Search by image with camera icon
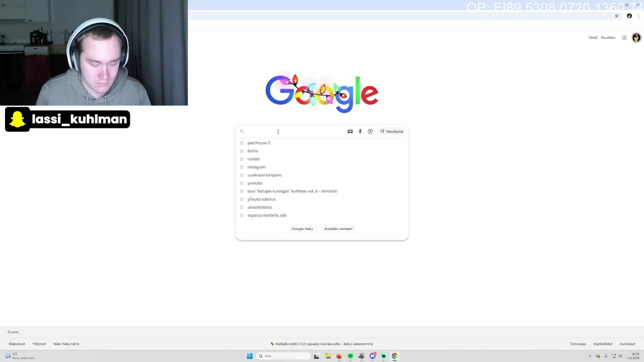Viewport: 644px width, 362px height. click(x=370, y=132)
